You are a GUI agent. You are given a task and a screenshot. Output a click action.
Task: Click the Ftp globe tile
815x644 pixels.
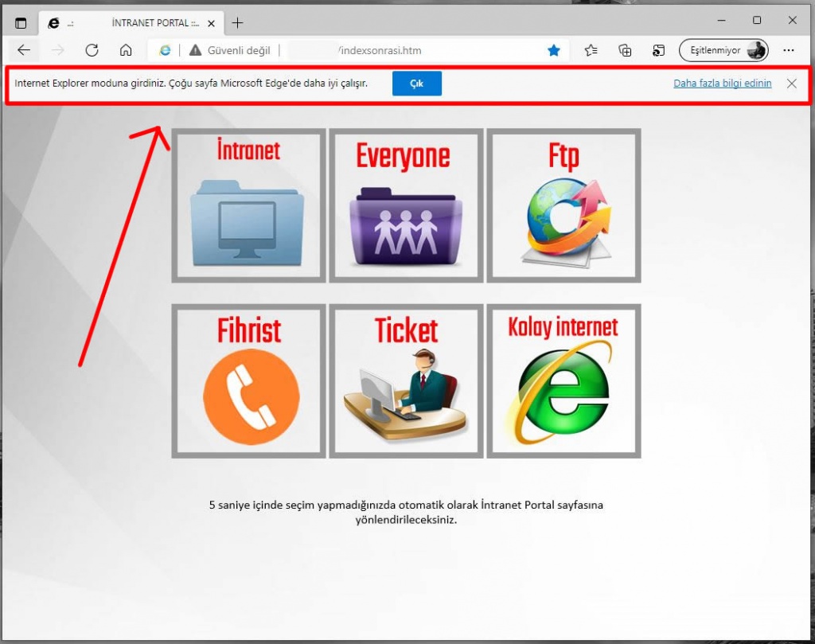(x=563, y=205)
